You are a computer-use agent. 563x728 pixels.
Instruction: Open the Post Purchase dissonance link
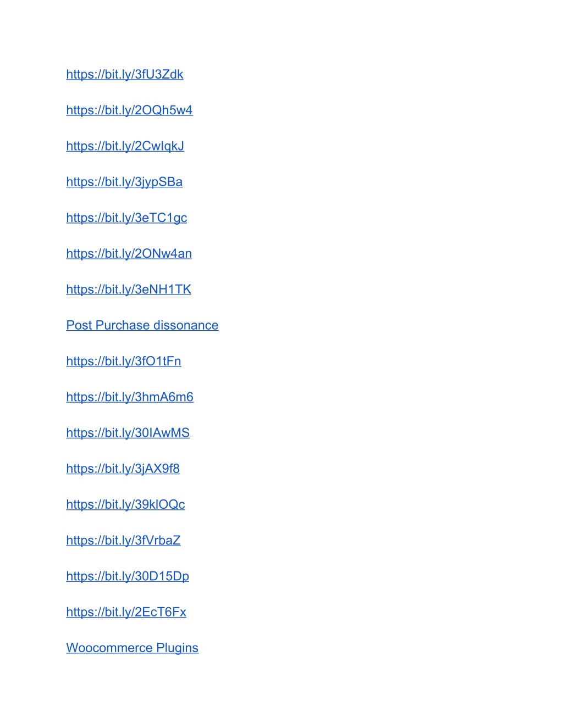click(142, 325)
